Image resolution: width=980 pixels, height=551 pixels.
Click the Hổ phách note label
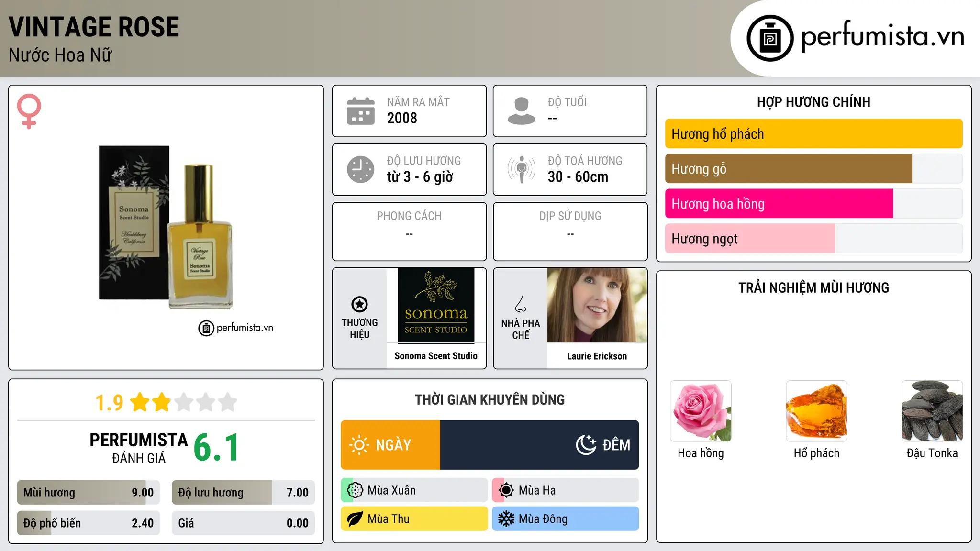[x=816, y=453]
